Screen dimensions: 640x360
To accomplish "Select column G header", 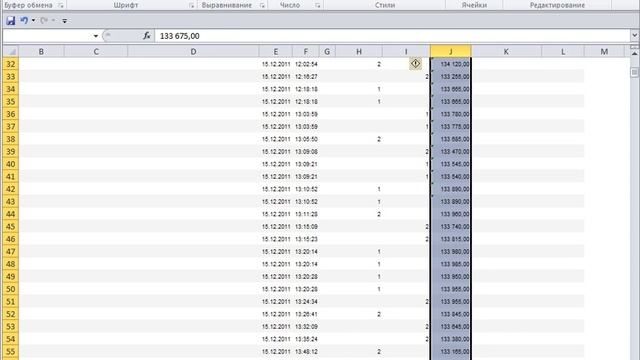I will (x=327, y=51).
